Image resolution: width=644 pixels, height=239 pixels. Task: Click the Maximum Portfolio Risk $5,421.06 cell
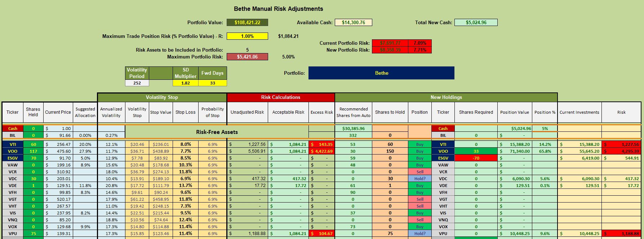247,57
